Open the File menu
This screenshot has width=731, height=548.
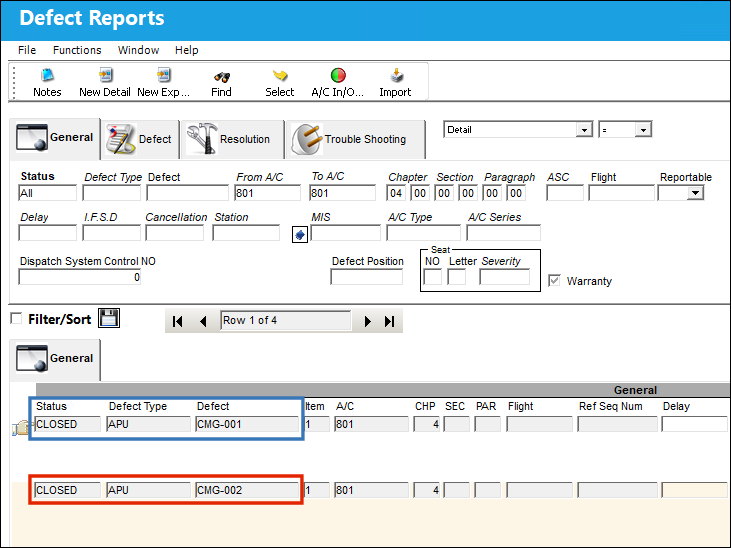point(27,50)
